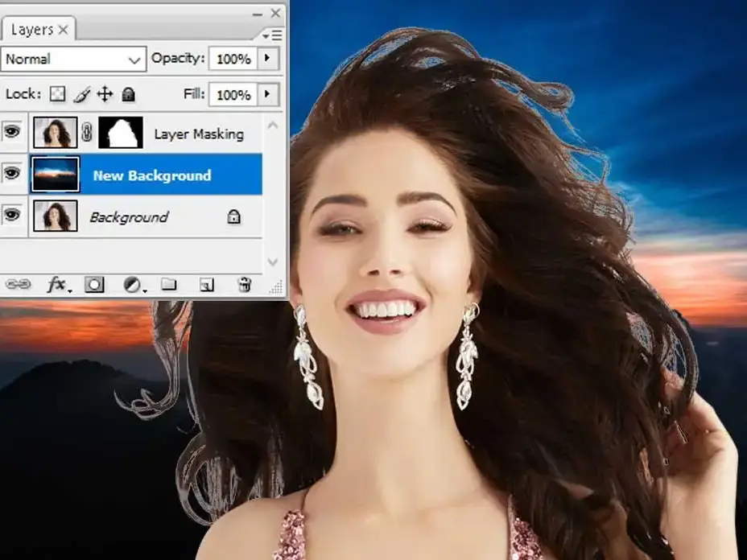Viewport: 747px width, 560px height.
Task: Open the Normal blend mode dropdown
Action: 73,59
